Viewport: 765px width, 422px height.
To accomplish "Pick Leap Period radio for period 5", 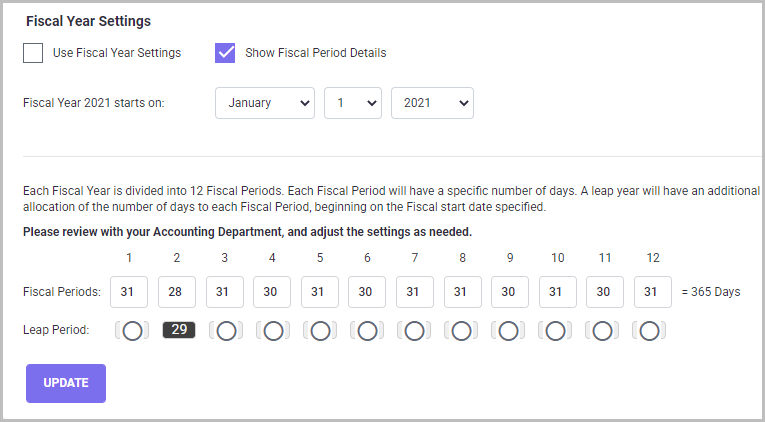I will 320,330.
